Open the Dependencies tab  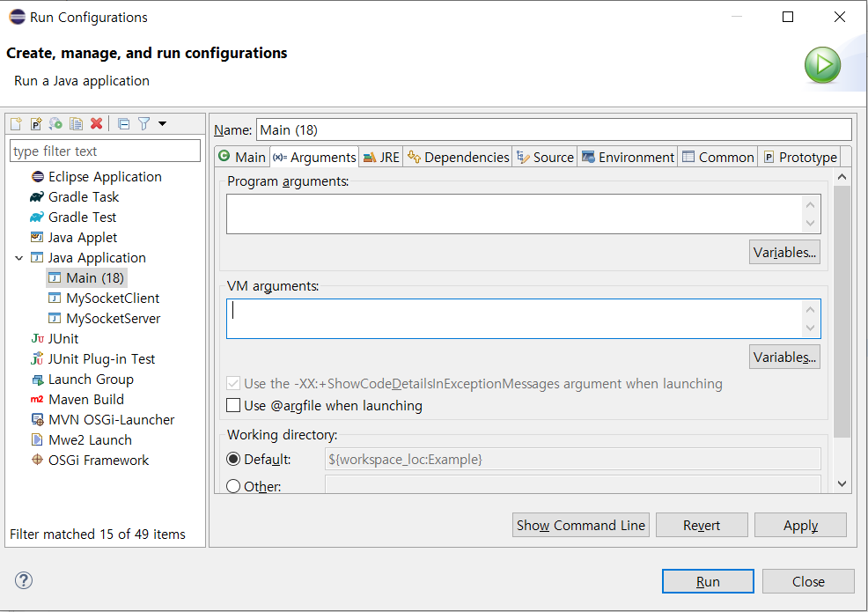click(x=458, y=157)
